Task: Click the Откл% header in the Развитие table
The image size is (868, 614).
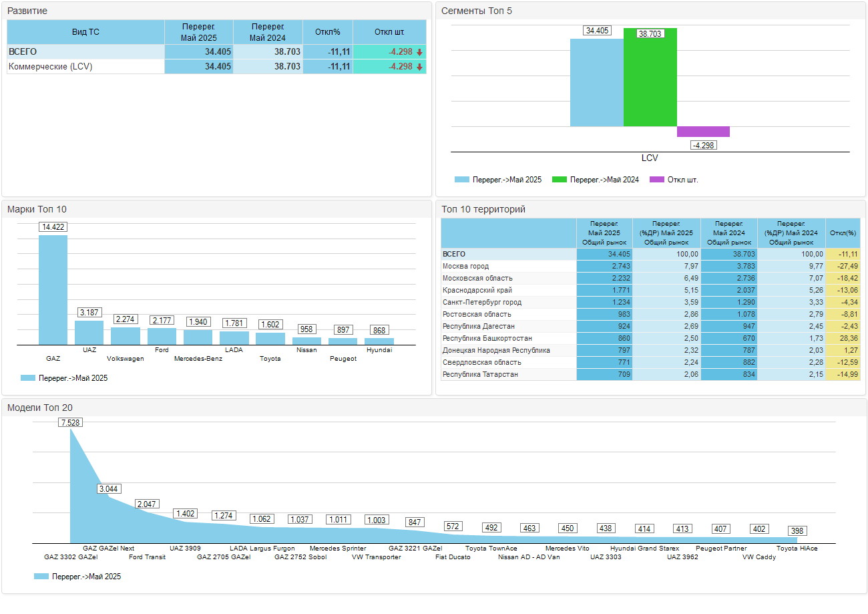Action: [x=328, y=32]
